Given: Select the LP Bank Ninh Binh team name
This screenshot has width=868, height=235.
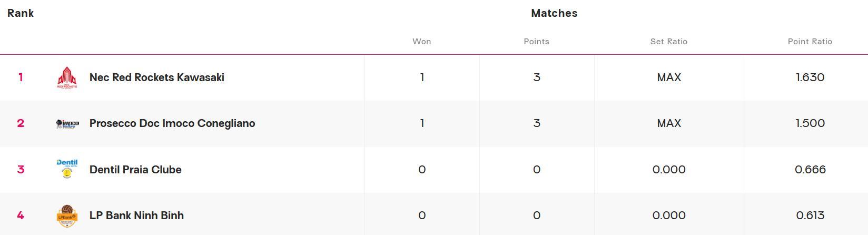Looking at the screenshot, I should pos(136,216).
